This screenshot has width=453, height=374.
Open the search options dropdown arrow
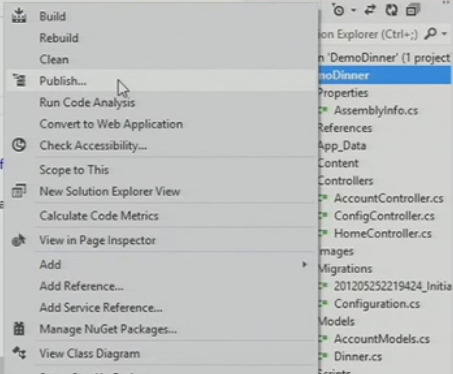tap(444, 34)
